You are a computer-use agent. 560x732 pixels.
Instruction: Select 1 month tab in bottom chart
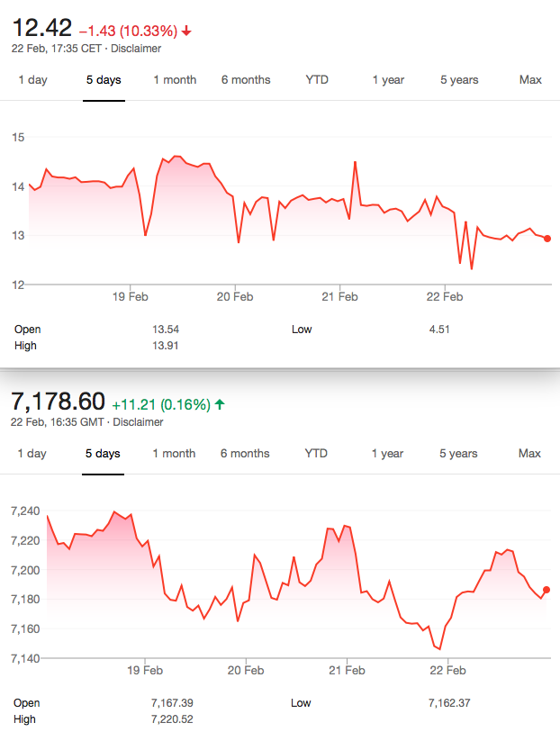(x=174, y=454)
